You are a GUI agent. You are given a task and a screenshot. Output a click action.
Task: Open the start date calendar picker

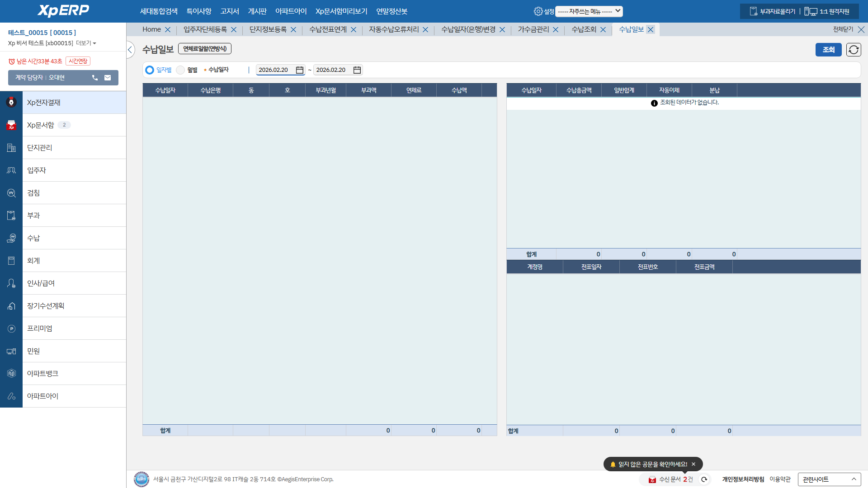click(299, 70)
